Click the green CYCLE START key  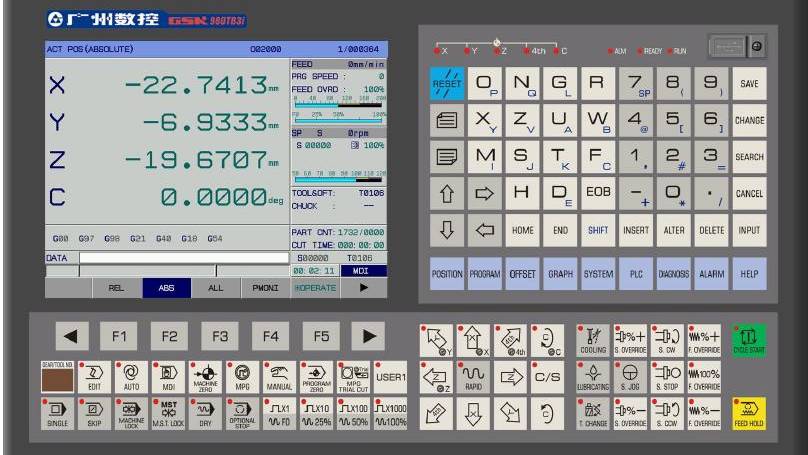(749, 340)
